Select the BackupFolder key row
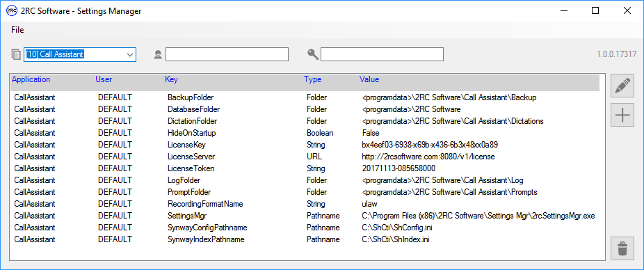Viewport: 644px width, 270px height. point(305,97)
